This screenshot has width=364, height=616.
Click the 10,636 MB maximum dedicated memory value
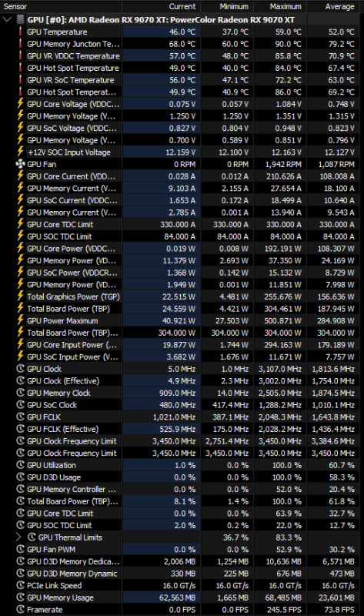click(283, 561)
